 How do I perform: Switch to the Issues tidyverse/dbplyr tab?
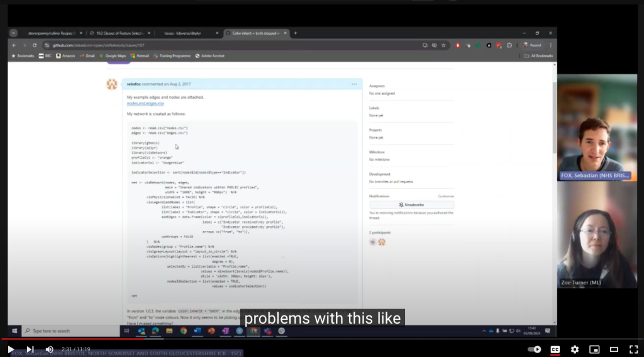pyautogui.click(x=183, y=33)
